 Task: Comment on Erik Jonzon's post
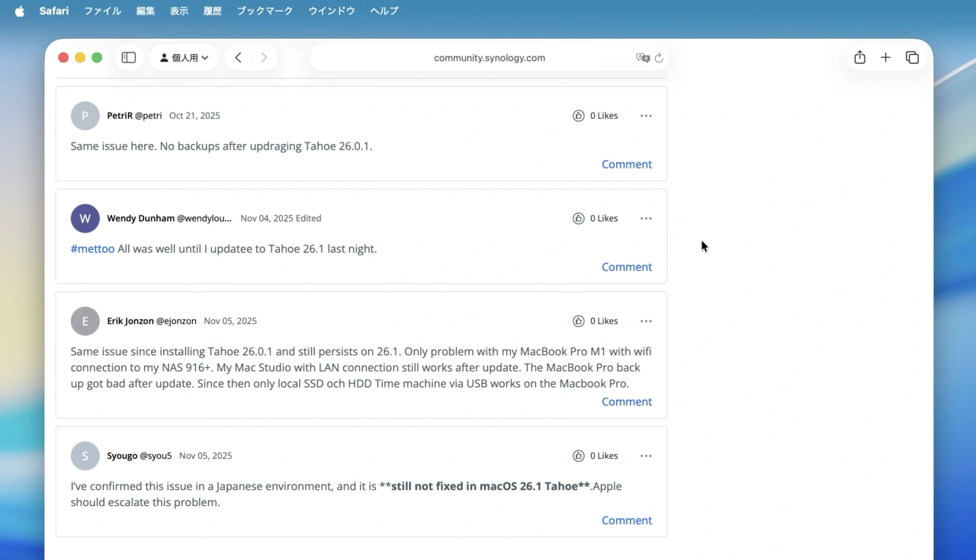coord(626,402)
